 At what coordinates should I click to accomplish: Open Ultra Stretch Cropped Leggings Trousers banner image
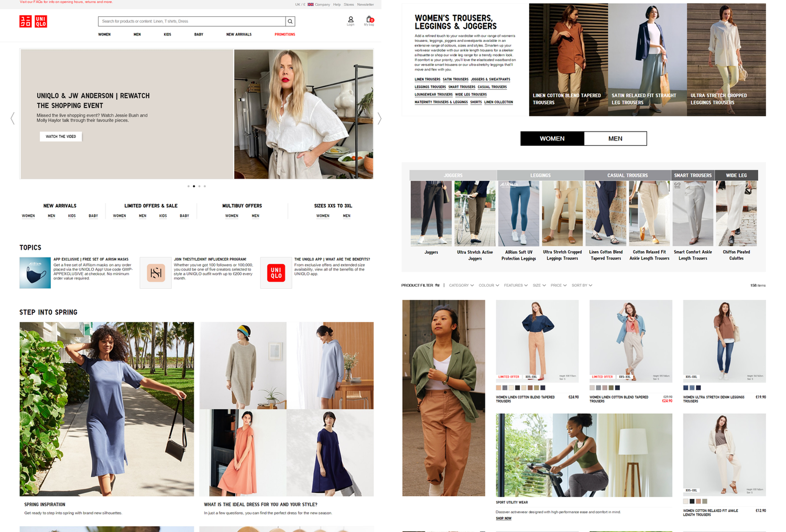(726, 60)
